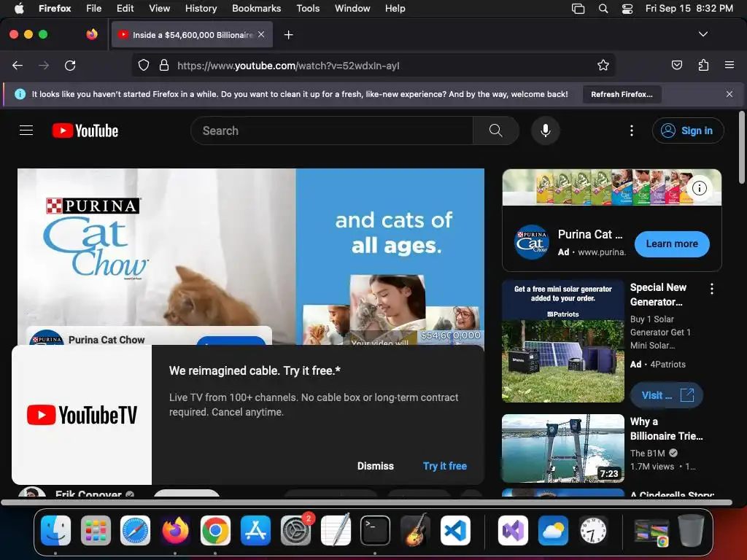Open the Help menu
Screen dimensions: 747x560
point(395,8)
